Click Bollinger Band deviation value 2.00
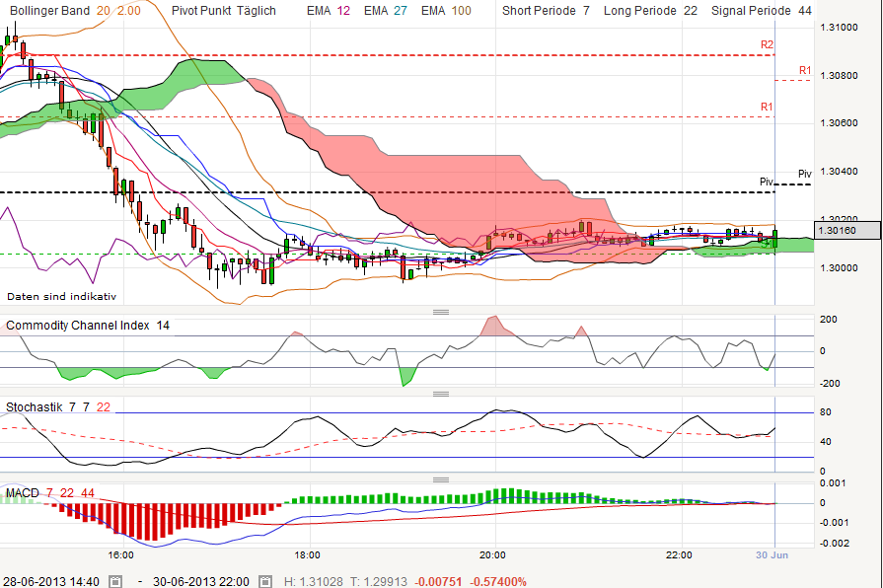The height and width of the screenshot is (588, 883). click(x=129, y=11)
